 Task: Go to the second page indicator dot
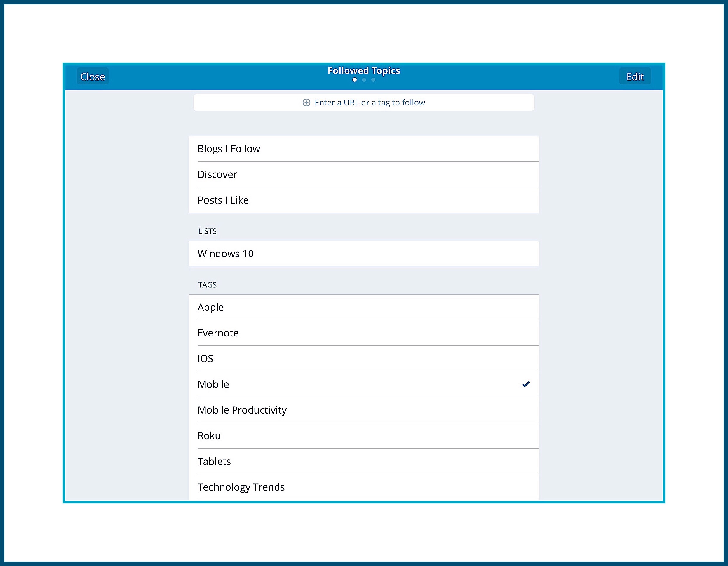pos(364,80)
